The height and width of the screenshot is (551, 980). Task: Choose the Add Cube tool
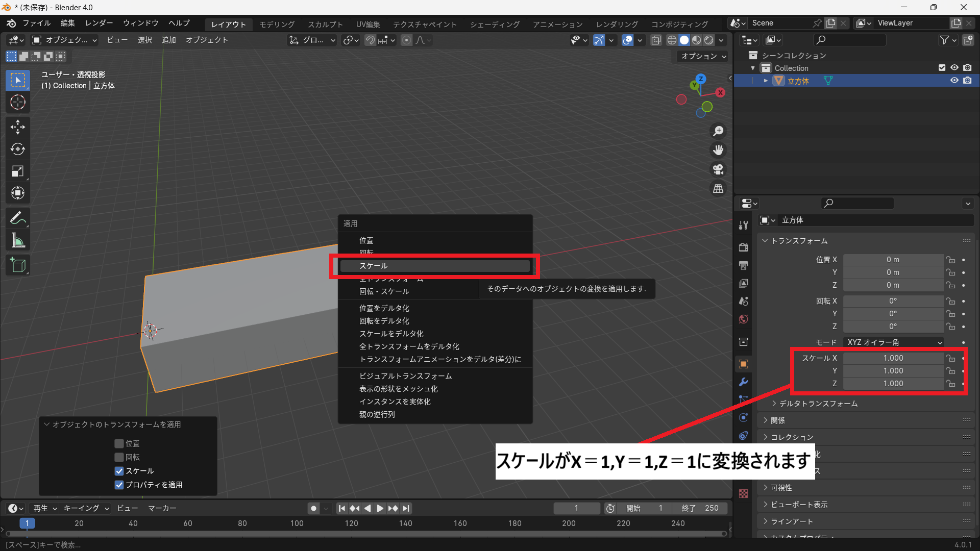point(18,265)
